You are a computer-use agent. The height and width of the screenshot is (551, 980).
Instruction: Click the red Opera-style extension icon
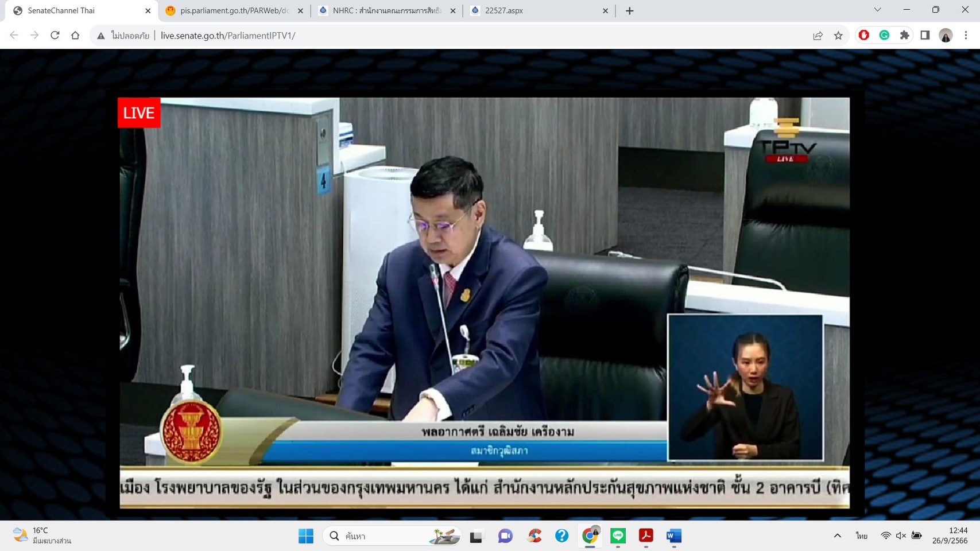pos(863,36)
